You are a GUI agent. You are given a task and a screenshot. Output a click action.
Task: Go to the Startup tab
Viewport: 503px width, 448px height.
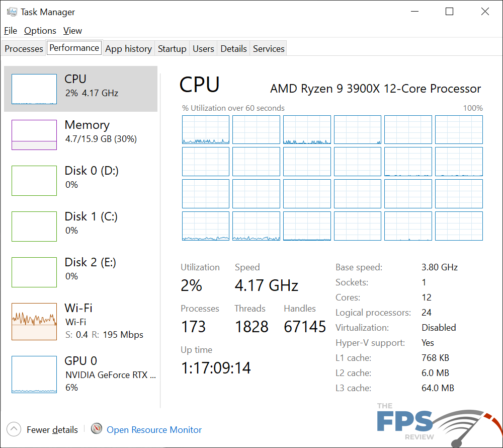click(x=172, y=48)
